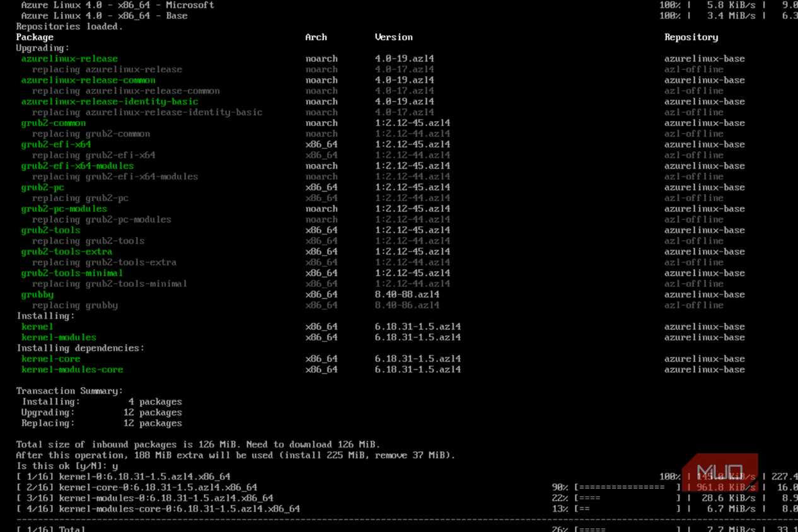Click the "Azure Linux 4.0 - x86_64 - Base" repository line
Viewport: 798px width, 532px height.
(104, 16)
